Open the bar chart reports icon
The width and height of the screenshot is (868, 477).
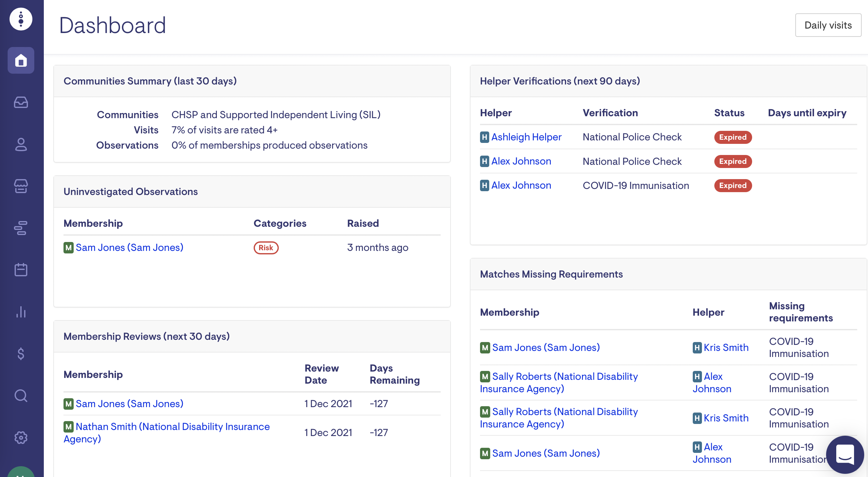click(21, 312)
